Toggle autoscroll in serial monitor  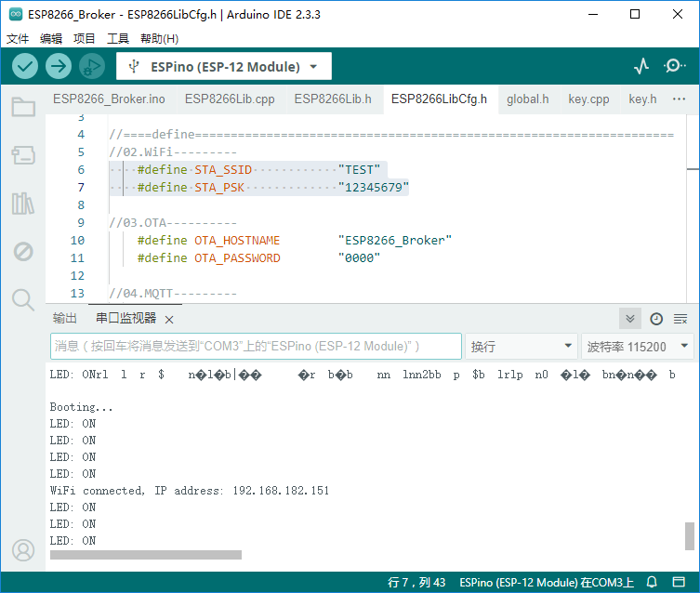[x=630, y=319]
